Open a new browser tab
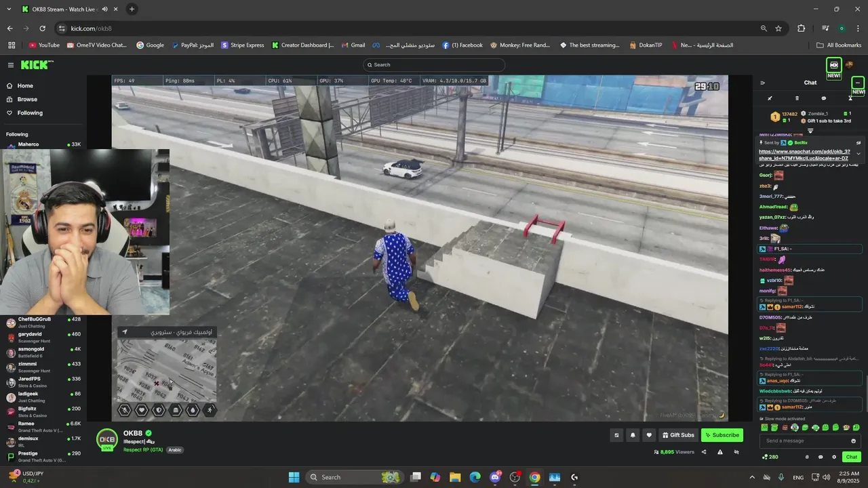The image size is (868, 488). 132,9
